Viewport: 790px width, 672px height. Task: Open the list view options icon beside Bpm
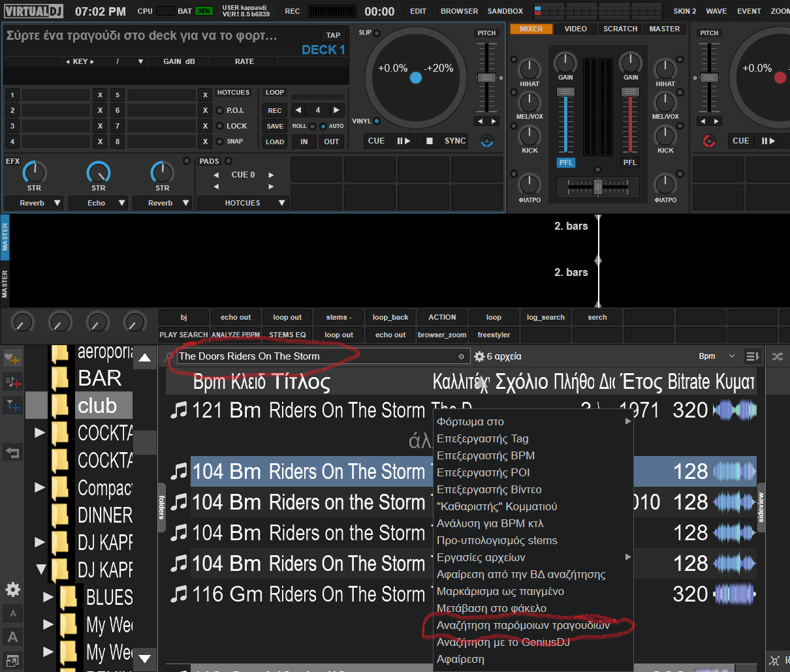click(753, 356)
